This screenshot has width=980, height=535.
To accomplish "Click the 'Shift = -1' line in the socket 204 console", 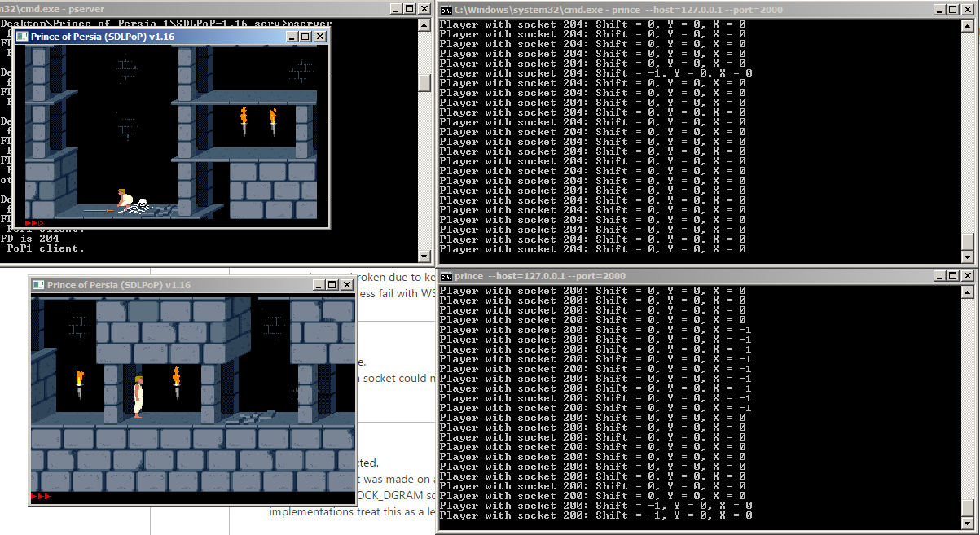I will 595,73.
